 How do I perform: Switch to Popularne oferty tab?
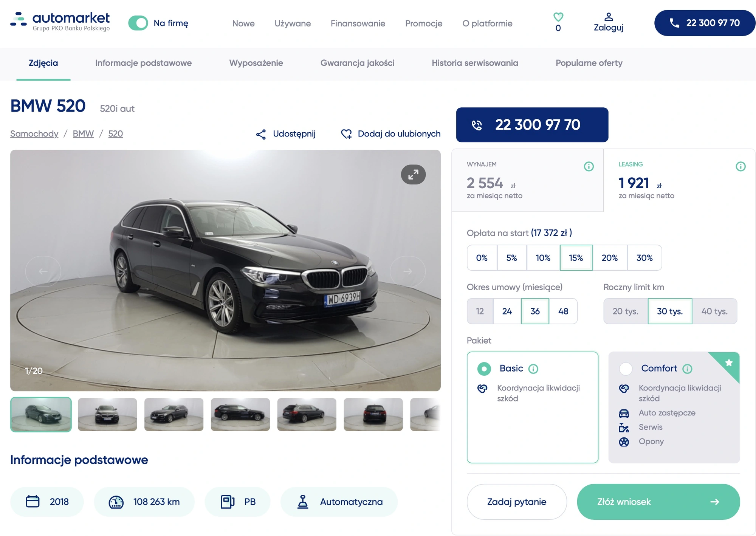pos(589,63)
